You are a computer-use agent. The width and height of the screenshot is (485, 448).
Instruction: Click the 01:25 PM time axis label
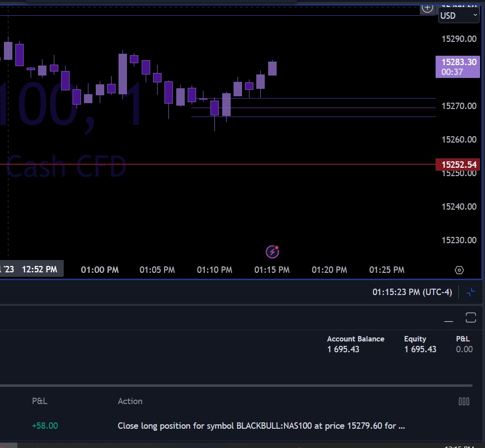pos(387,270)
